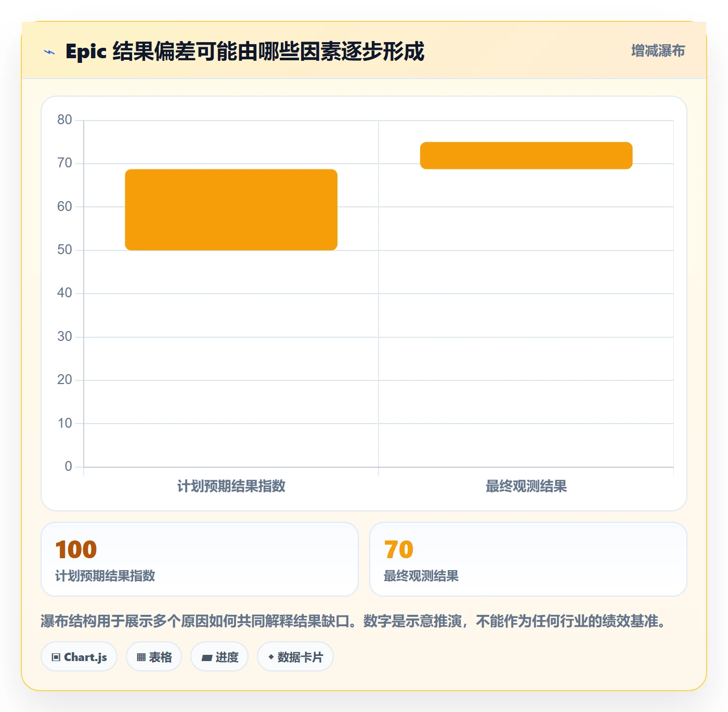Click the 最终观测结果 caption under the orange 70
The height and width of the screenshot is (712, 728).
421,576
